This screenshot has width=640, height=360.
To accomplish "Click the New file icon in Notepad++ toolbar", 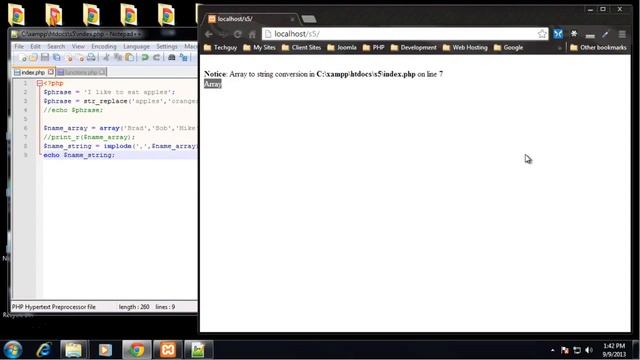I will (22, 58).
